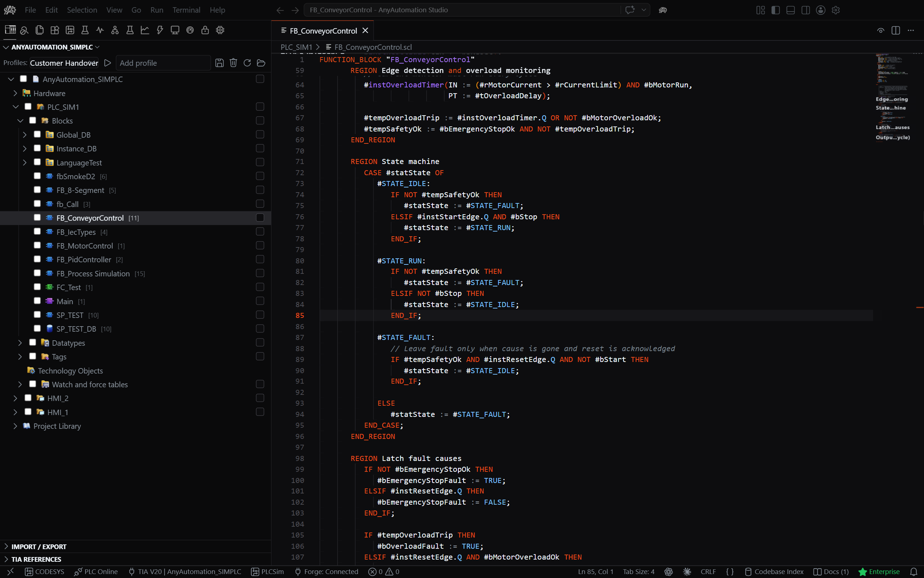Delete the current profile with trash icon
Image resolution: width=924 pixels, height=578 pixels.
point(233,63)
